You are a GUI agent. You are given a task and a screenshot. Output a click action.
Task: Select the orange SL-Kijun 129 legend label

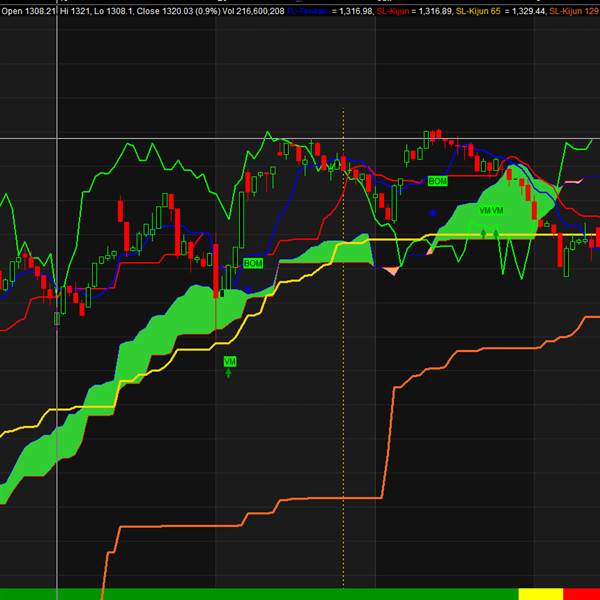[574, 11]
